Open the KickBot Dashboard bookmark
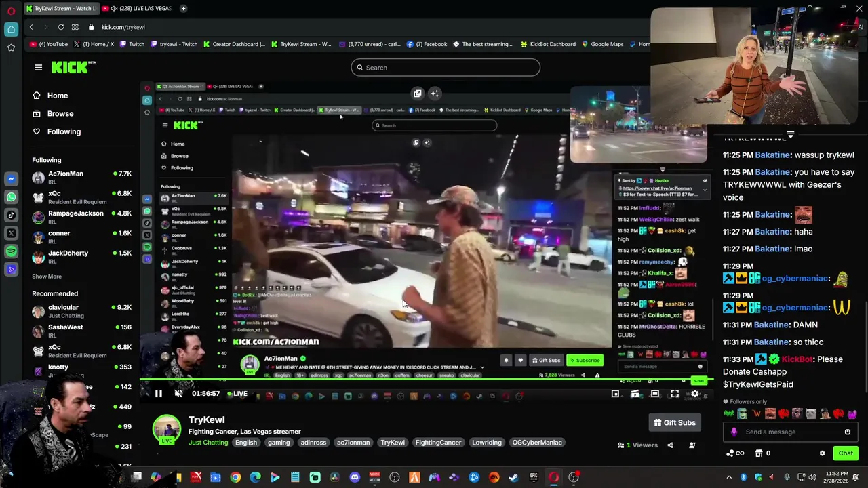868x488 pixels. coord(548,44)
